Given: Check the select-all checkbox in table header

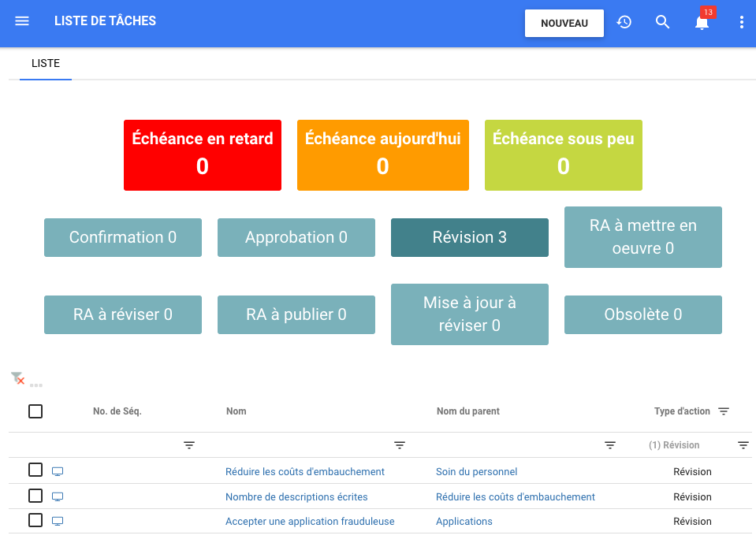Looking at the screenshot, I should (x=35, y=411).
